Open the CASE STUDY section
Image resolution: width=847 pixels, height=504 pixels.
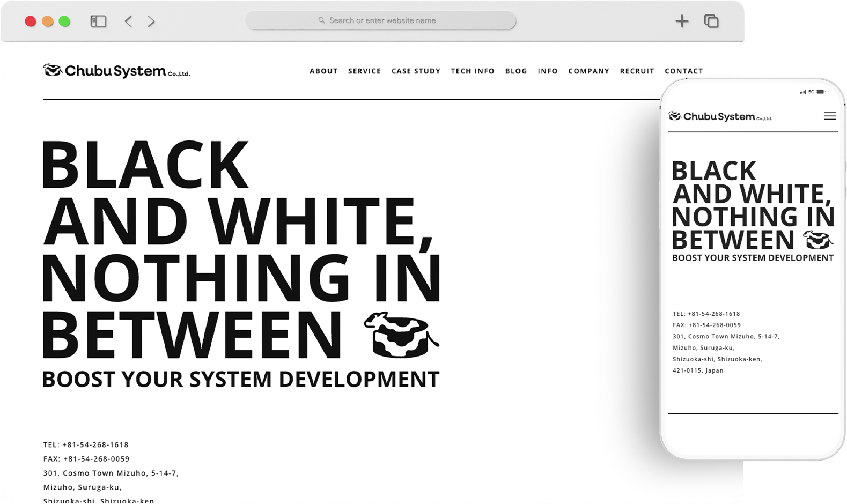click(x=416, y=71)
